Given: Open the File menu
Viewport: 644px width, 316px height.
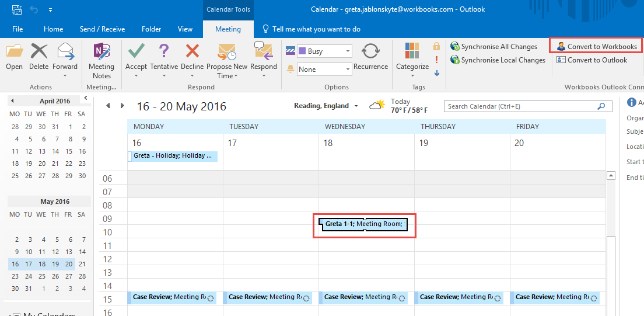Looking at the screenshot, I should 17,29.
